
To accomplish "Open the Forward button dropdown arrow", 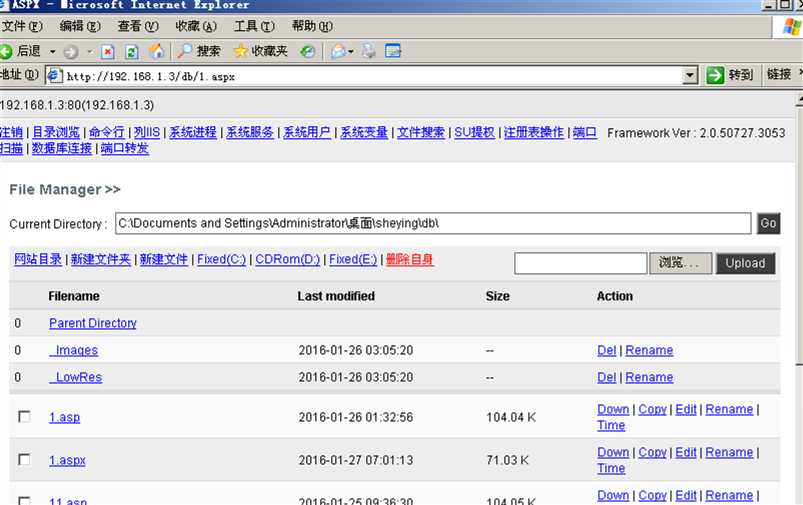I will (90, 52).
